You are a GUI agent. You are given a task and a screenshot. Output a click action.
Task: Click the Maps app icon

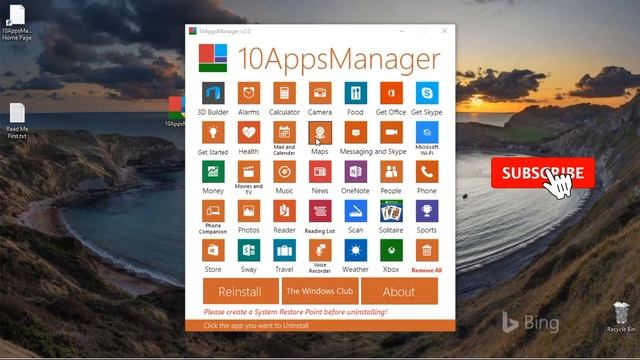320,132
